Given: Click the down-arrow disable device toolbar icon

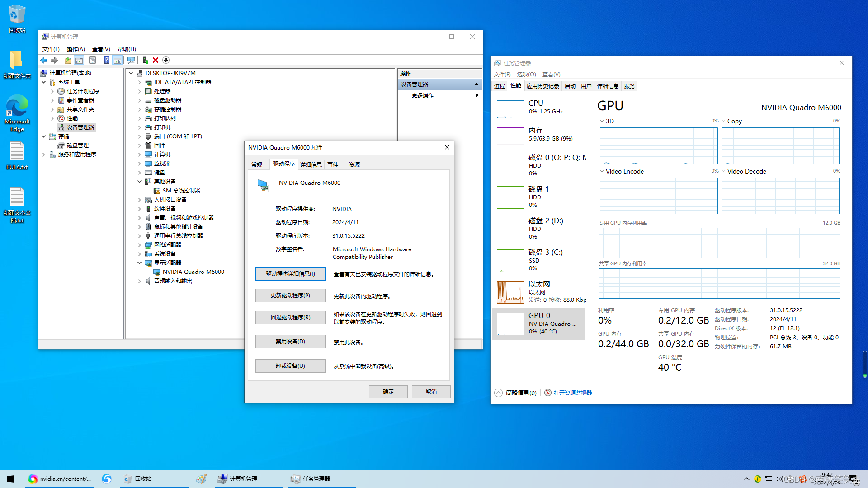Looking at the screenshot, I should pos(166,60).
